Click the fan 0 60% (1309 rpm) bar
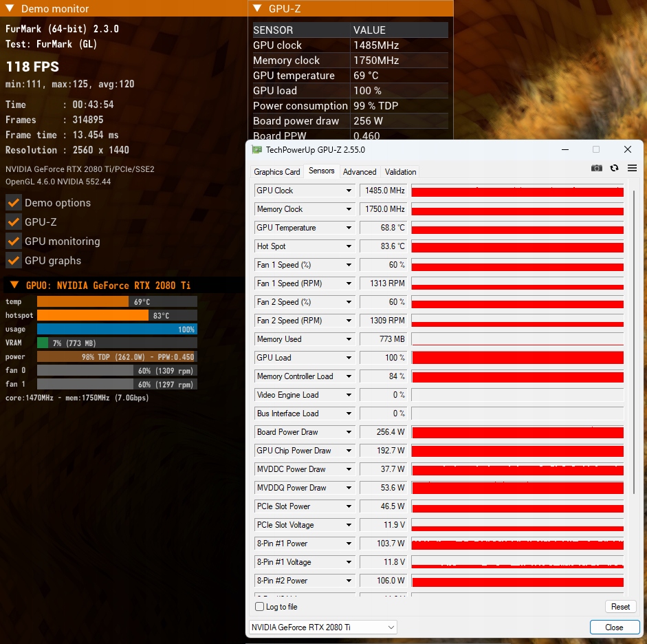The image size is (647, 644). point(117,370)
